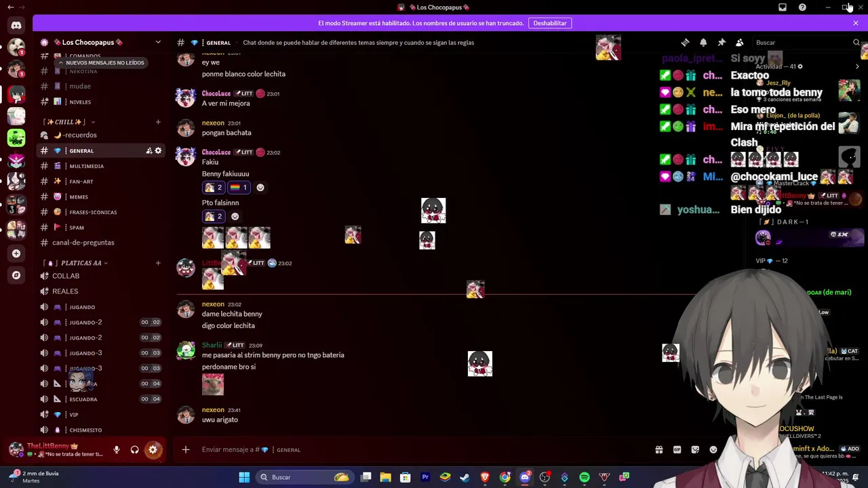Open the recuerdos forum channel
This screenshot has width=868, height=488.
[101, 135]
